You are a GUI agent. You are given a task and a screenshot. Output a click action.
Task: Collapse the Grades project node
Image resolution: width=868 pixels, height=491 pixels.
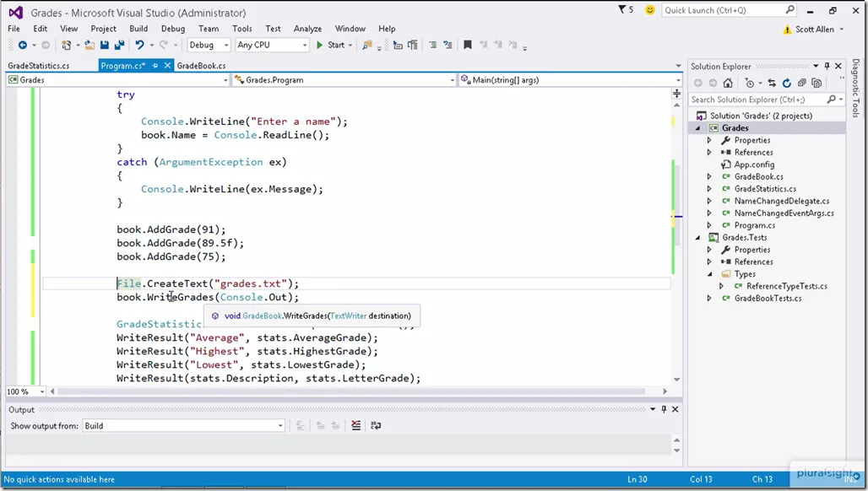click(698, 128)
